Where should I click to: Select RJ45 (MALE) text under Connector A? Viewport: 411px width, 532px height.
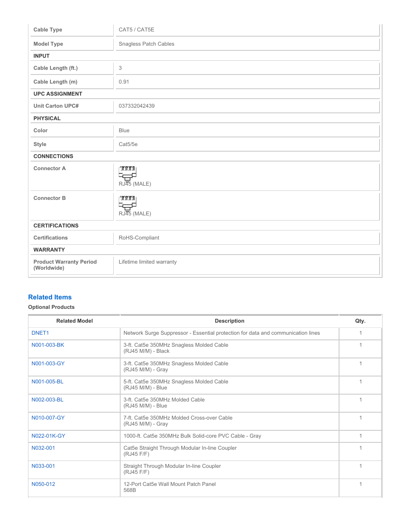(x=135, y=184)
